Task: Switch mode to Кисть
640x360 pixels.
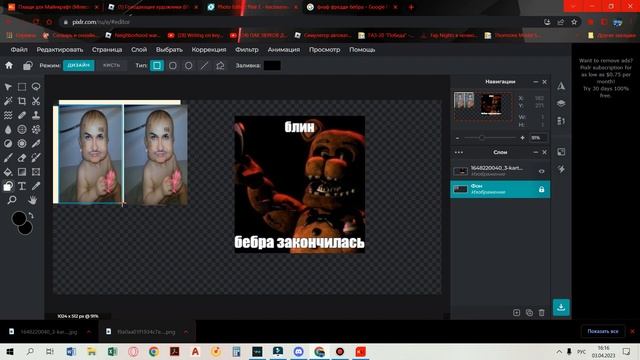Action: pos(111,65)
